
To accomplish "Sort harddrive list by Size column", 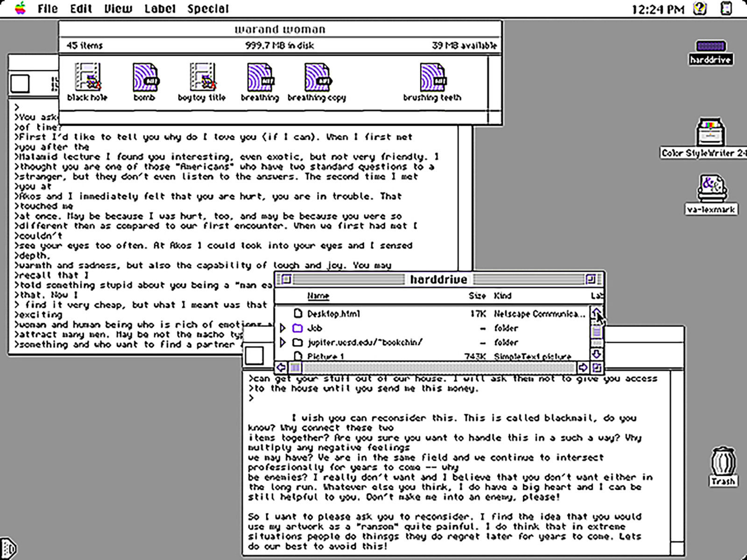I will click(477, 296).
